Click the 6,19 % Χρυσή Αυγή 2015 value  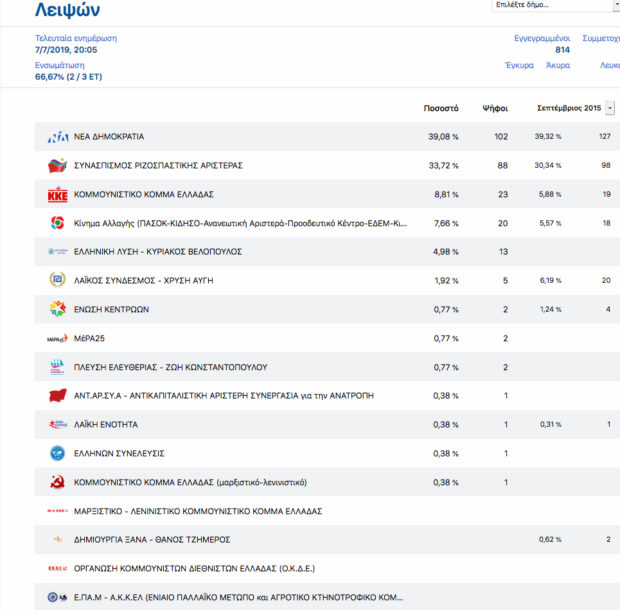click(550, 280)
